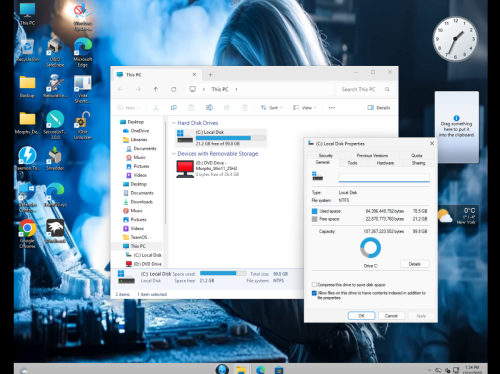Select (C:) Local Disk tile in Hard Disk Drives
The height and width of the screenshot is (374, 500).
coord(221,138)
